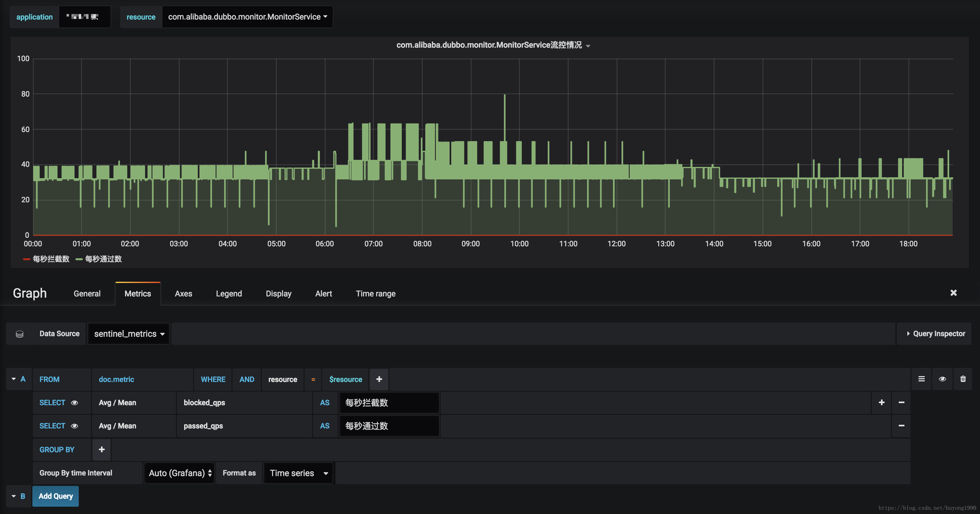This screenshot has height=514, width=980.
Task: Open sentinel_metrics data source dropdown
Action: point(129,333)
